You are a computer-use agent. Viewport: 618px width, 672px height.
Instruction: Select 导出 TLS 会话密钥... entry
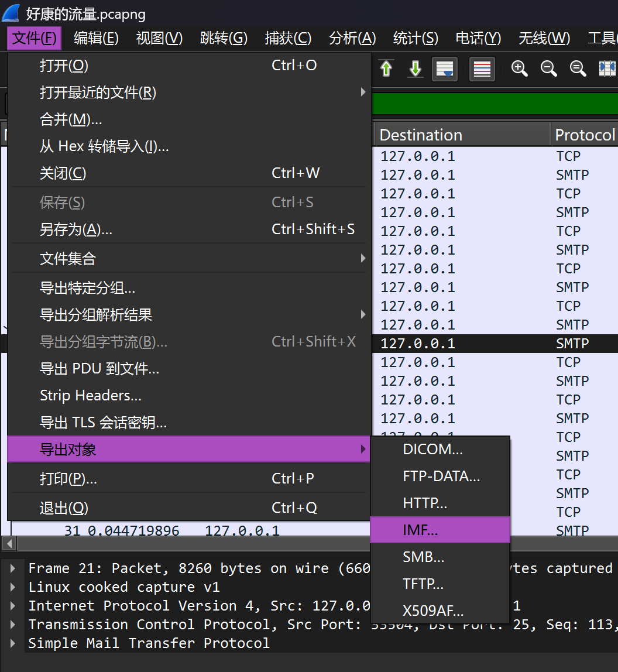189,423
